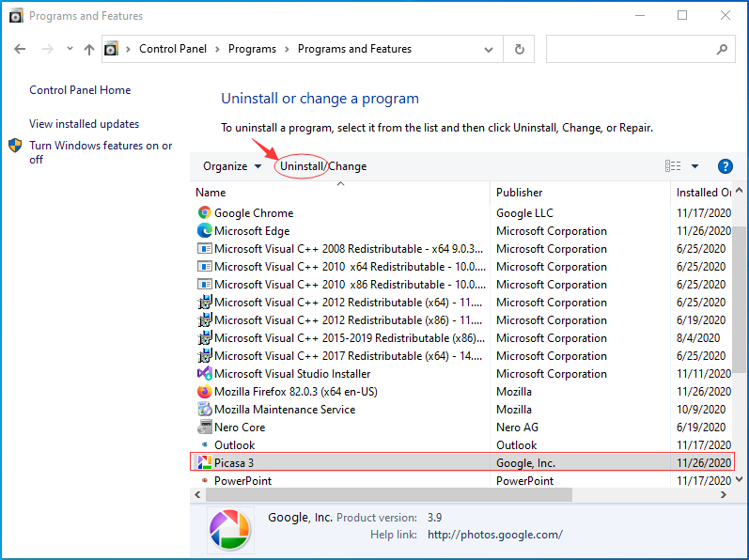Image resolution: width=749 pixels, height=560 pixels.
Task: Click the Visual C++ 2017 (x64) installer icon
Action: click(x=205, y=356)
